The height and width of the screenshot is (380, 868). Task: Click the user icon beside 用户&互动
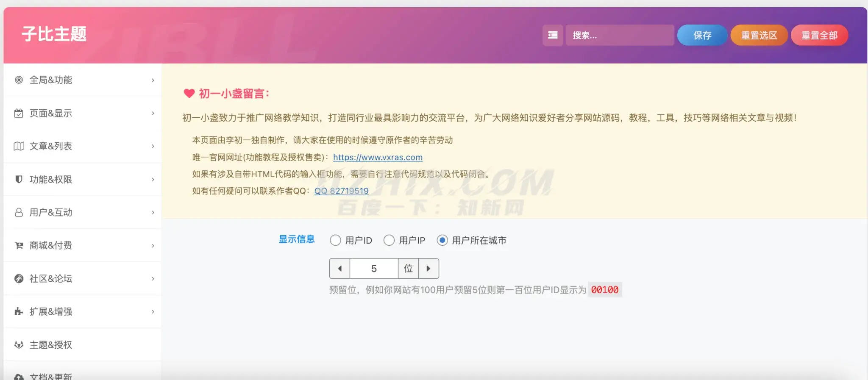[19, 212]
